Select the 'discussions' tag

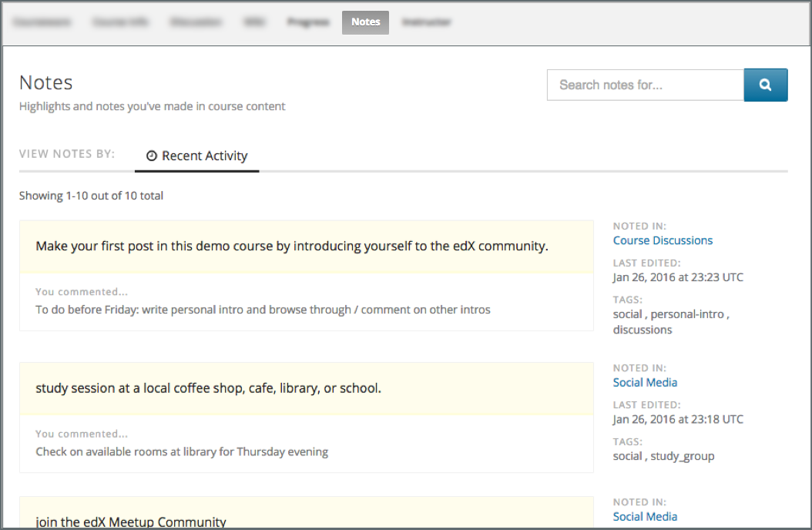tap(643, 330)
